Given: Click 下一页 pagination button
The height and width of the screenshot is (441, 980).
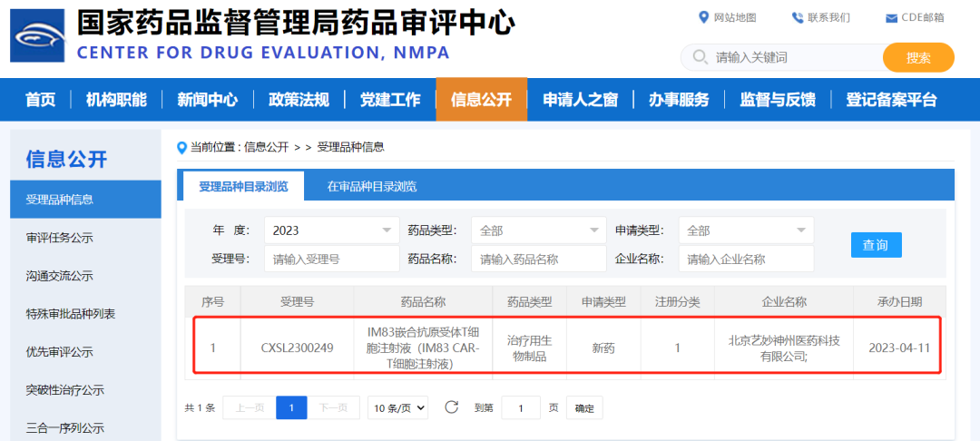Looking at the screenshot, I should coord(333,408).
